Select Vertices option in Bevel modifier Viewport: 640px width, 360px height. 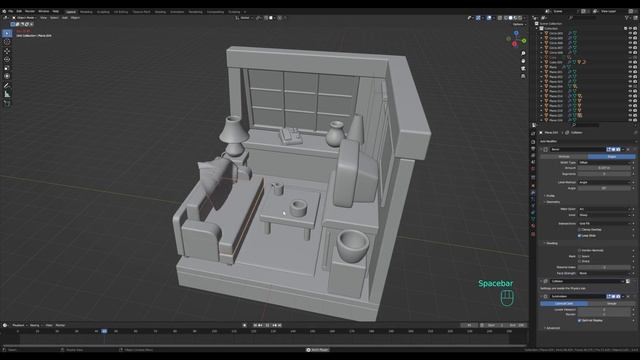564,156
